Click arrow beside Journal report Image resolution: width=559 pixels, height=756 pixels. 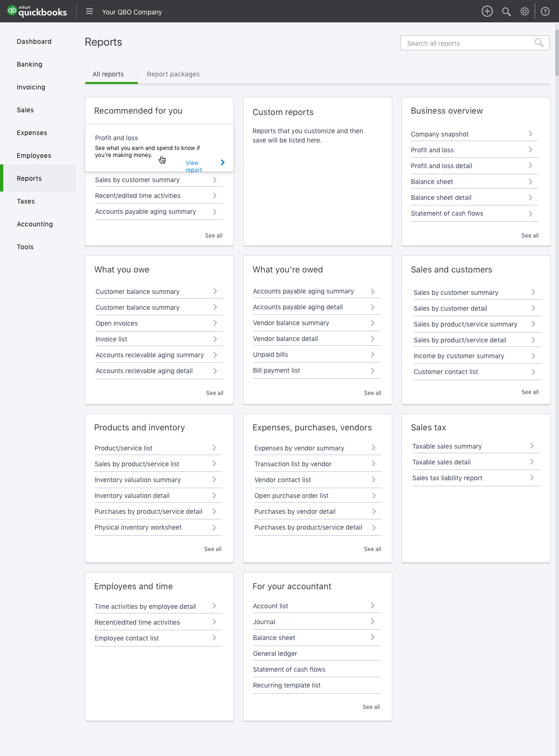click(x=373, y=621)
